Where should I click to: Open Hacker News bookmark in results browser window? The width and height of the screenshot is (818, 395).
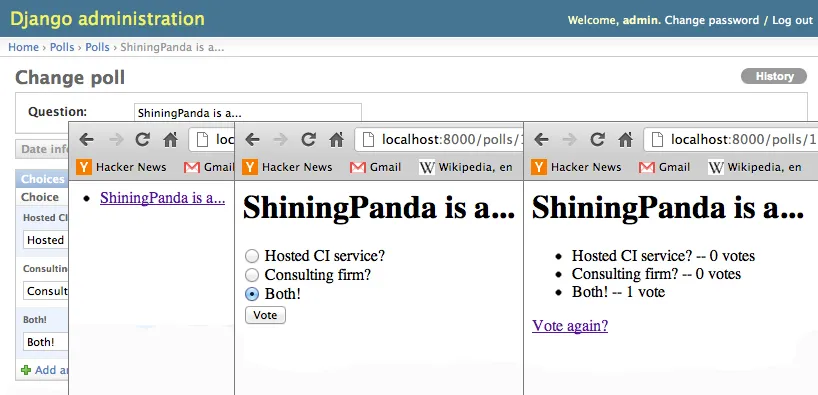coord(576,167)
